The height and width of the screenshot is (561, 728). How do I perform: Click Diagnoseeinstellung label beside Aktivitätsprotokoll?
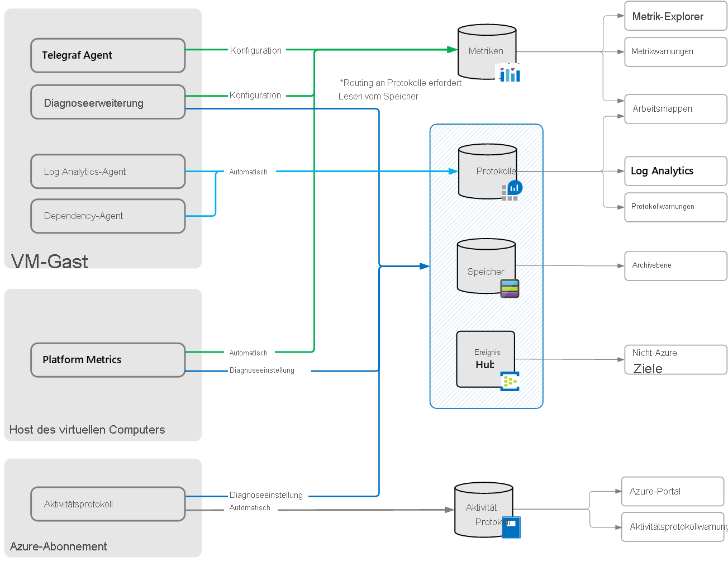tap(266, 495)
